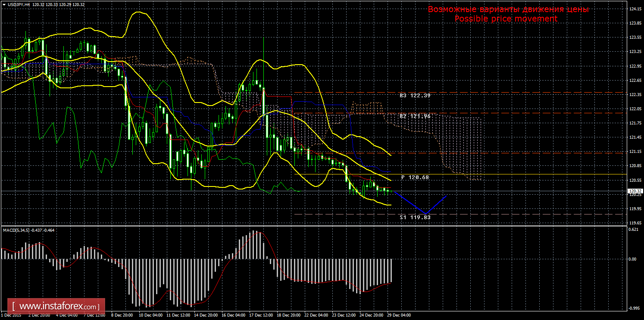This screenshot has height=320, width=644.
Task: Click the 'Possible price movement' caption
Action: point(506,19)
